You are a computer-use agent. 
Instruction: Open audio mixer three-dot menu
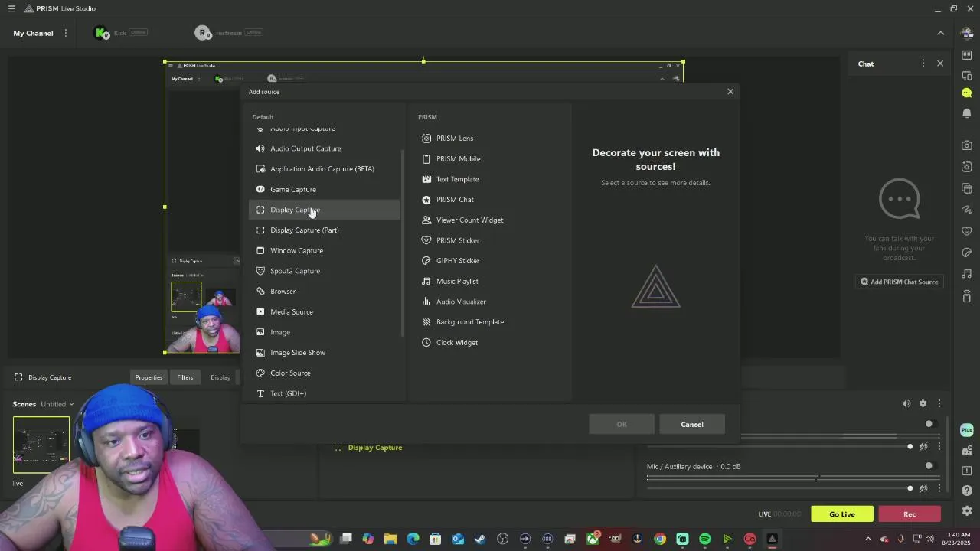point(939,403)
